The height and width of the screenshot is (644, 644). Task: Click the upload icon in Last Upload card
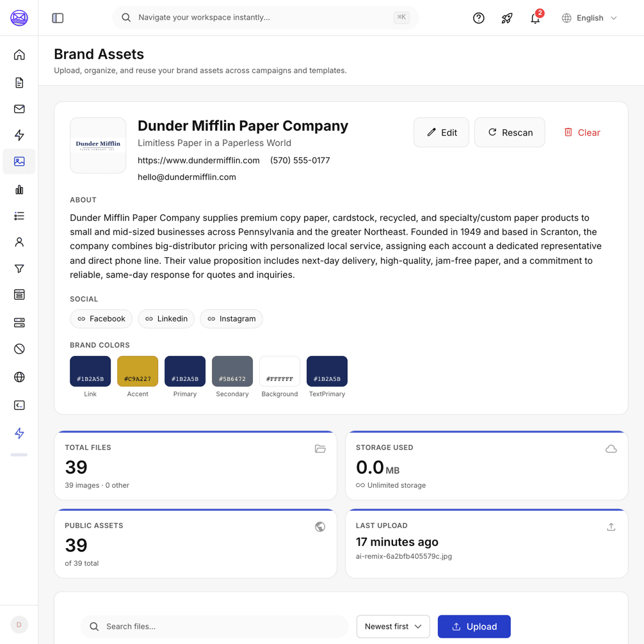611,527
